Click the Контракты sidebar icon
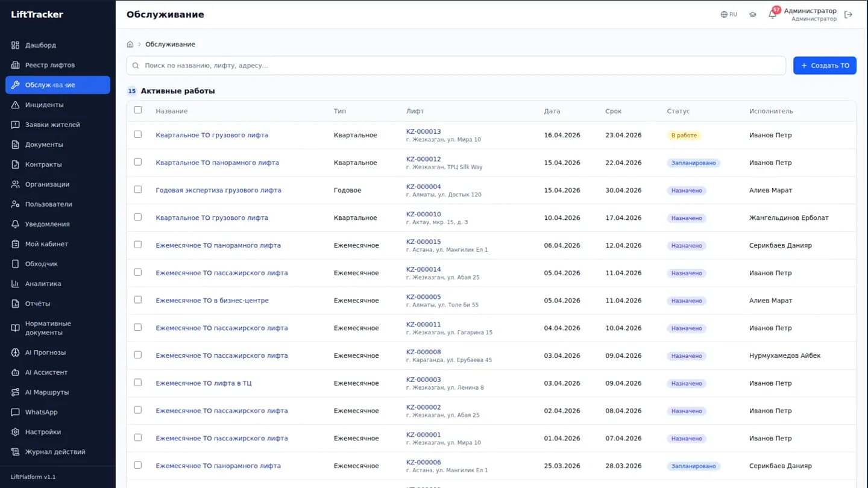 tap(16, 164)
